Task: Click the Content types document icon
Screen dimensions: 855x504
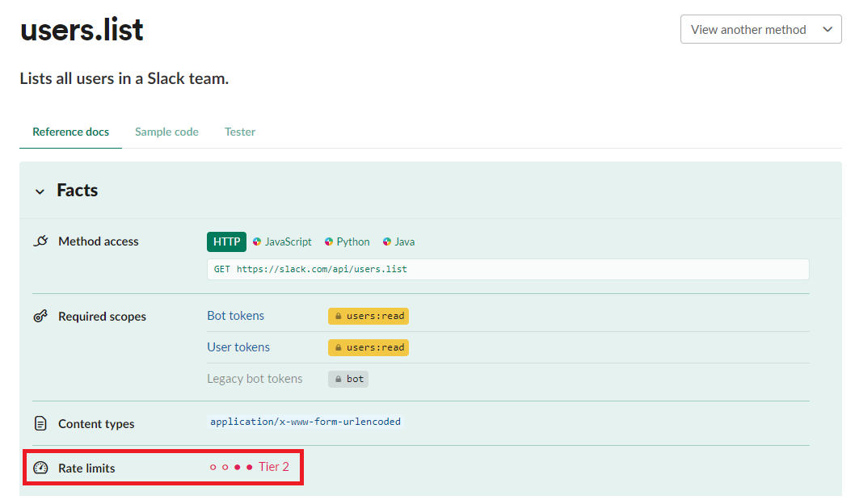Action: (41, 423)
